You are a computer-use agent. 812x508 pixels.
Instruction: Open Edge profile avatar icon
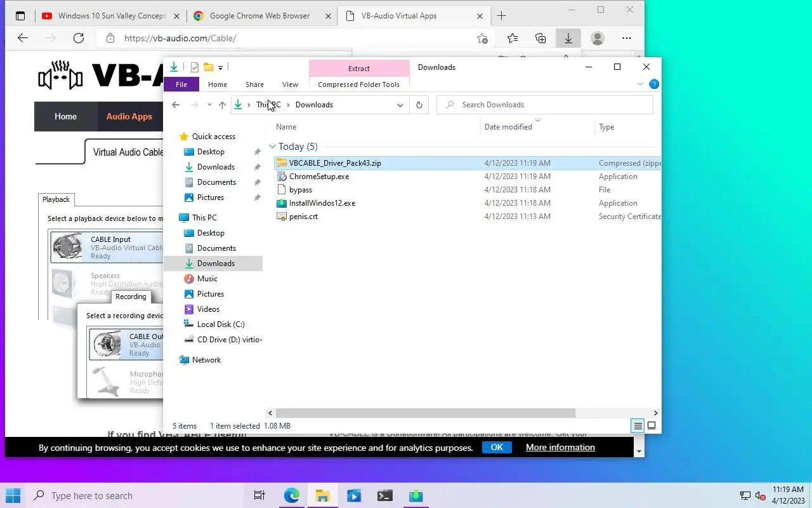597,38
